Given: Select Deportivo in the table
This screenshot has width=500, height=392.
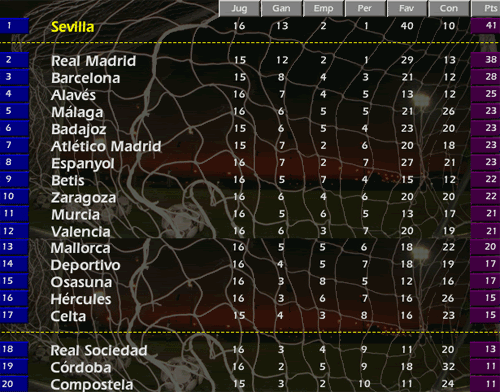Looking at the screenshot, I should 85,265.
